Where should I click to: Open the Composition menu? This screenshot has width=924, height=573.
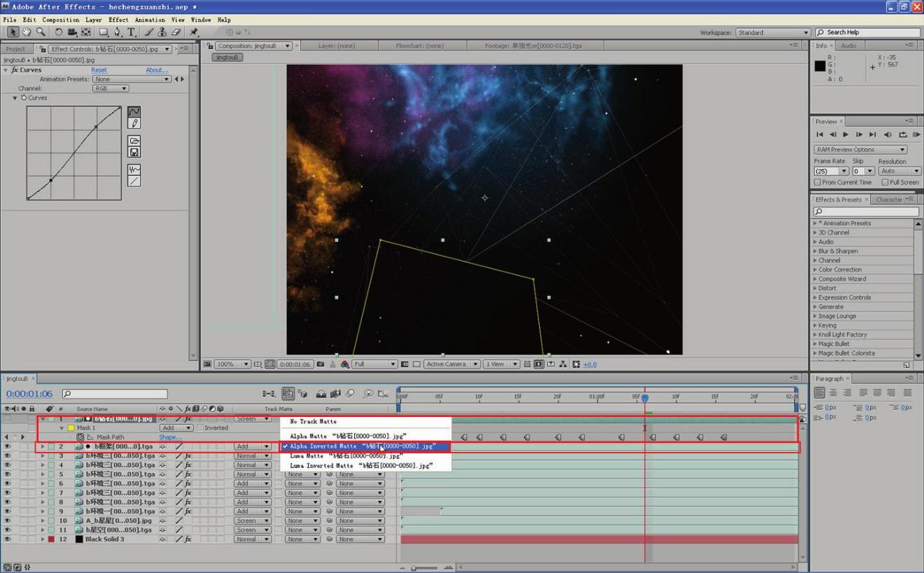pos(61,20)
